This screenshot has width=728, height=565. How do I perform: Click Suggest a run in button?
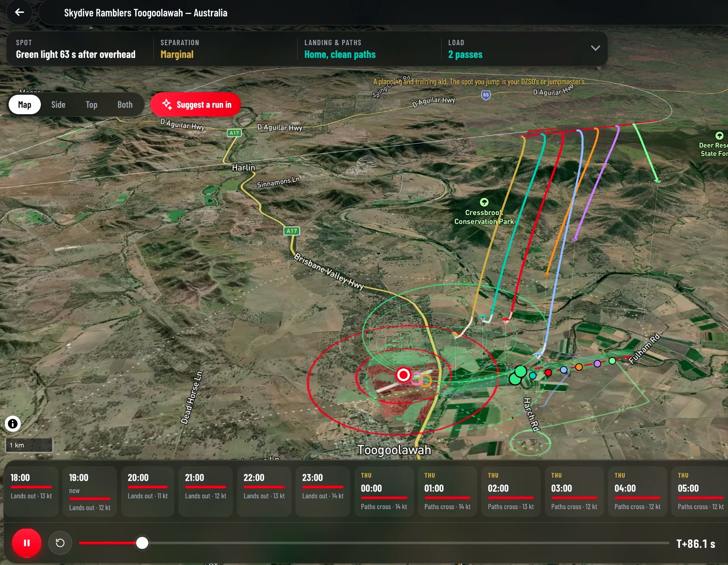(196, 105)
